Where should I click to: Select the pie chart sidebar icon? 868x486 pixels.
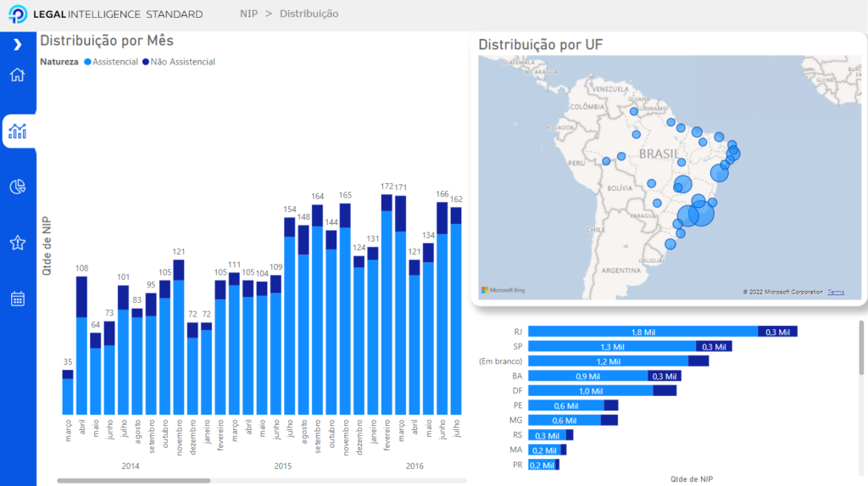coord(17,187)
